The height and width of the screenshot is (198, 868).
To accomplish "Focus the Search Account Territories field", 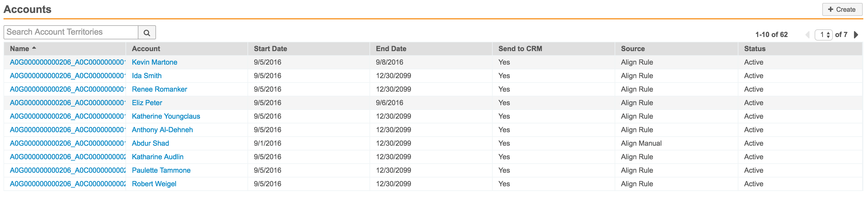I will [x=71, y=32].
